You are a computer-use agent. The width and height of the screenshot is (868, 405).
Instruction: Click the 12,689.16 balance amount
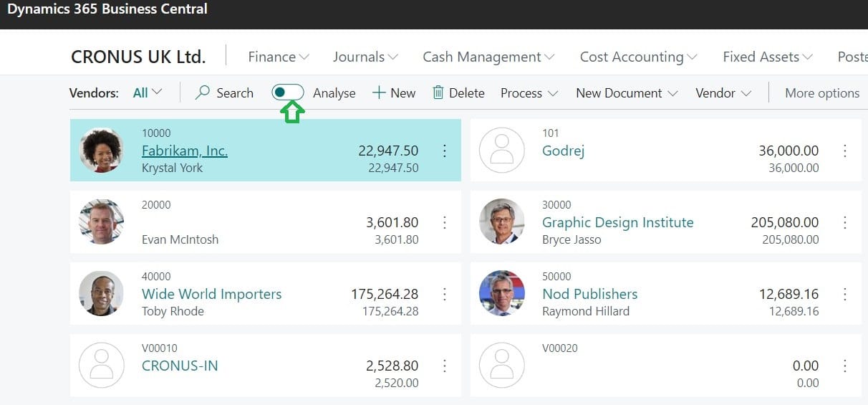(789, 294)
